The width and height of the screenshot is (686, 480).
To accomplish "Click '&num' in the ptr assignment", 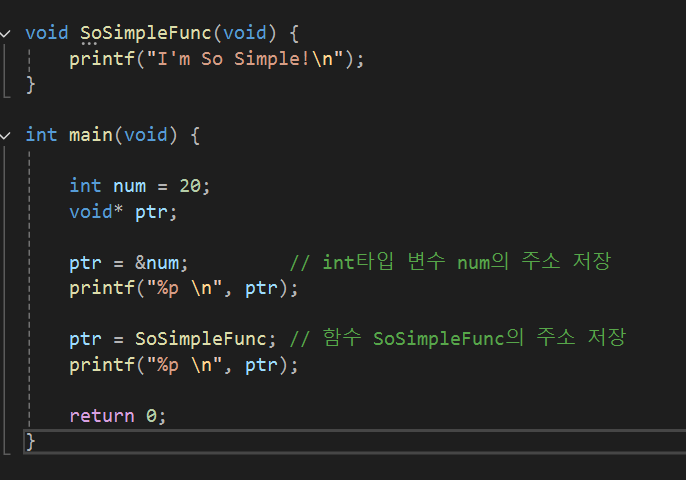I will pos(157,263).
